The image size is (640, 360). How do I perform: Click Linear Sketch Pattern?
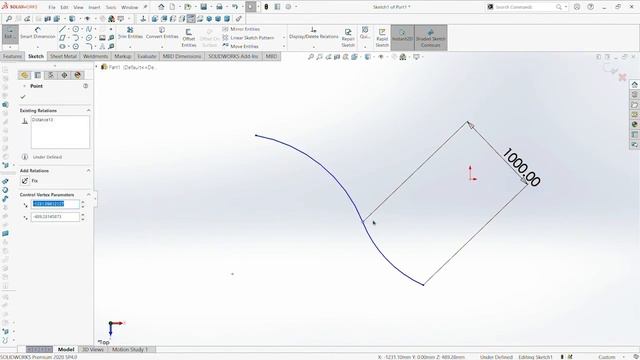click(248, 38)
